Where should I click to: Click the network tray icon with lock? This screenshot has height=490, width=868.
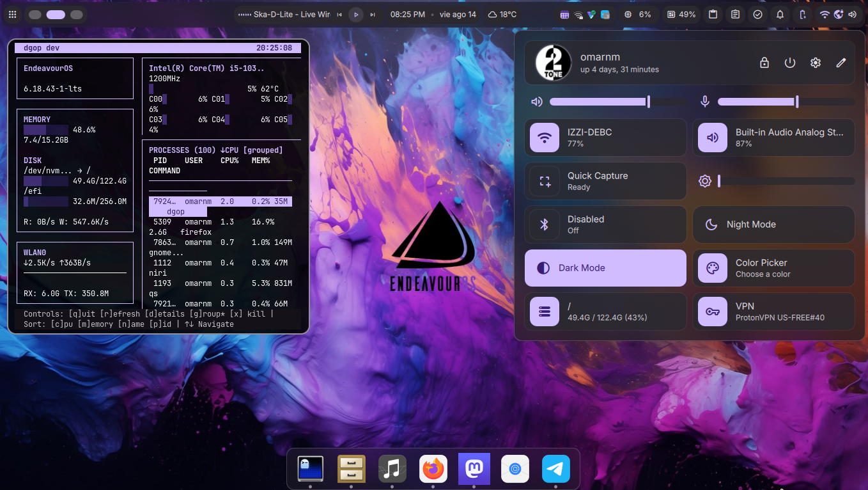578,15
